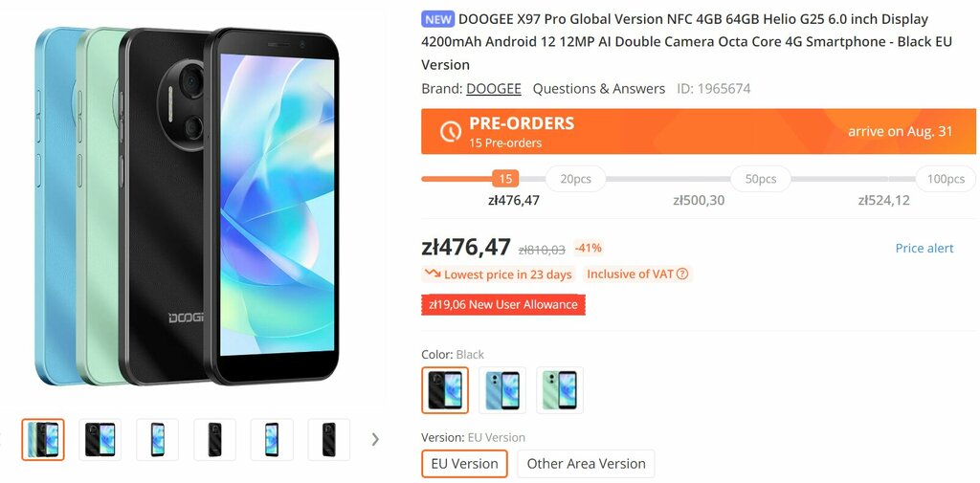Open the DOOGEE brand link

tap(493, 89)
